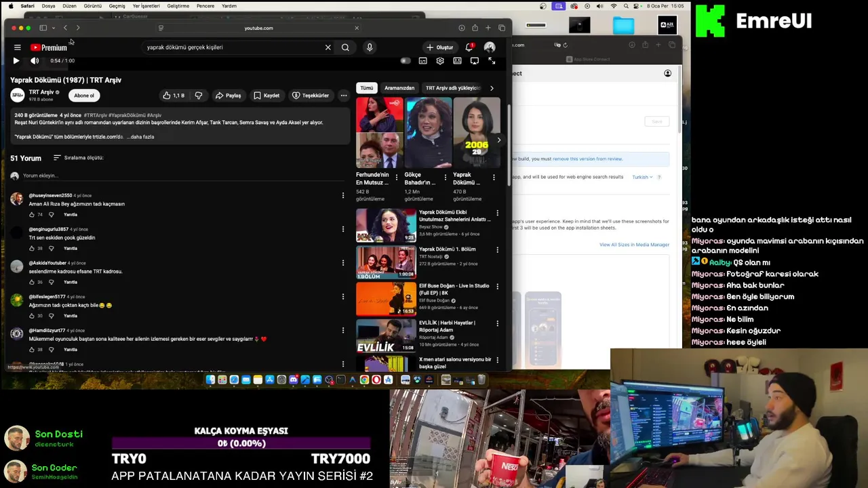The image size is (868, 488).
Task: Open Turkish language dropdown in background window
Action: coord(642,177)
